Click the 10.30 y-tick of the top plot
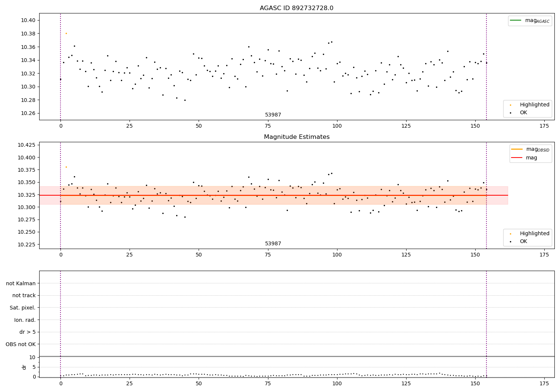560x392 pixels. tap(28, 87)
